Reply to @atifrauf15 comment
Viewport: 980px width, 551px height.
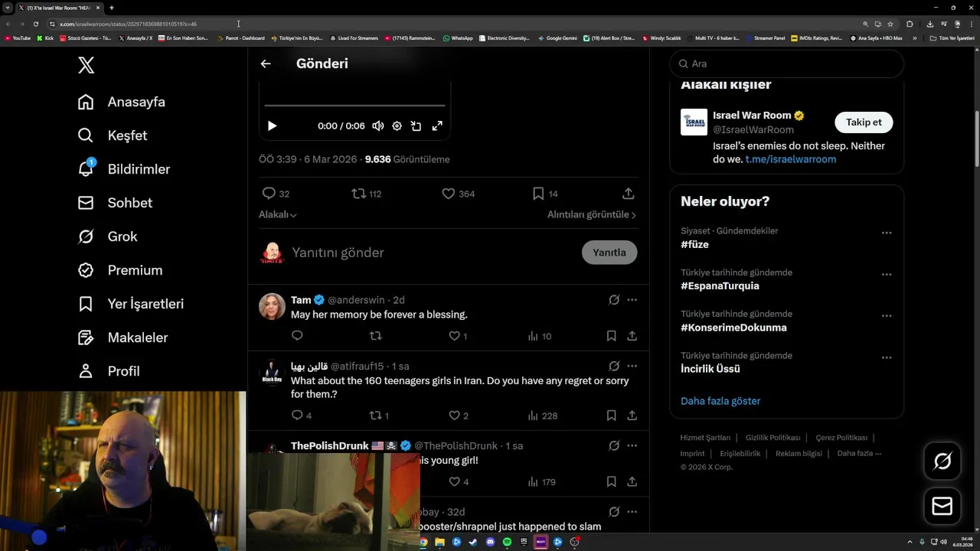point(301,416)
